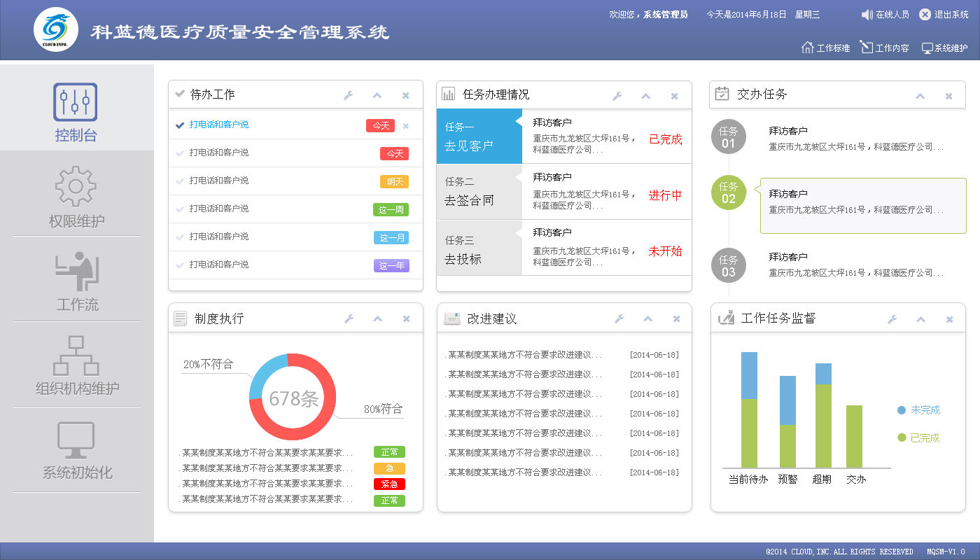Open the 系统初始化 monitor icon
The height and width of the screenshot is (560, 980).
76,440
